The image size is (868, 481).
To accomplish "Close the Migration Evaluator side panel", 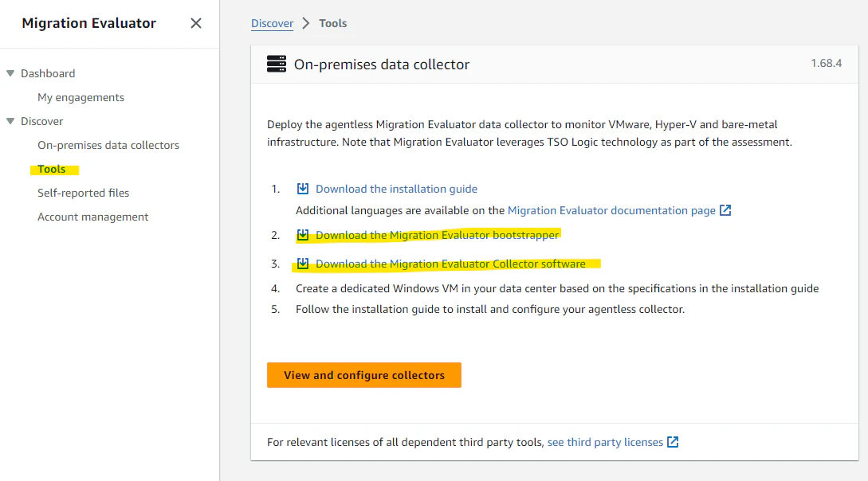I will click(x=196, y=23).
